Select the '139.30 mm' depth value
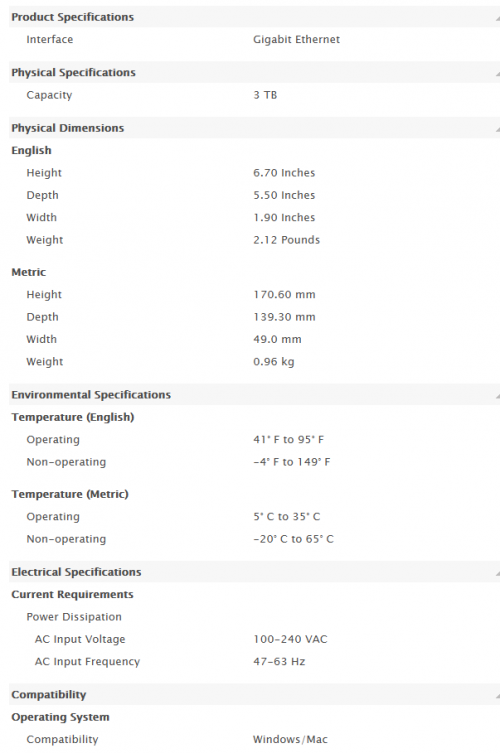500x753 pixels. pyautogui.click(x=284, y=317)
